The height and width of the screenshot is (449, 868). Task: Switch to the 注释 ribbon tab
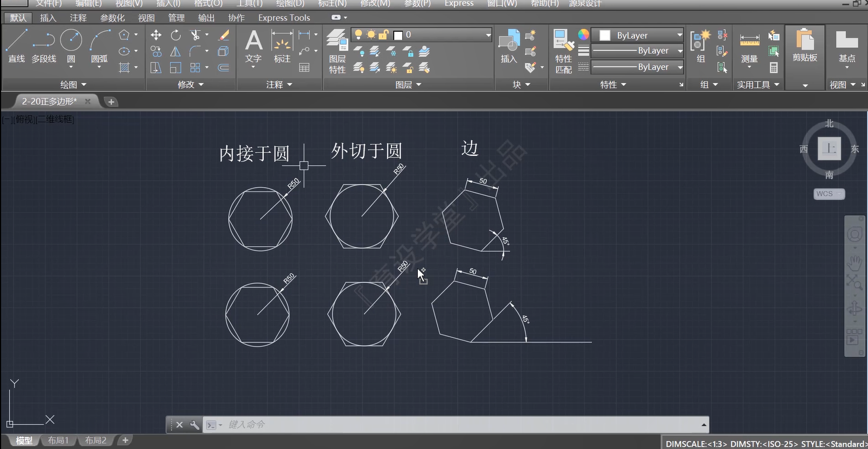(x=78, y=18)
